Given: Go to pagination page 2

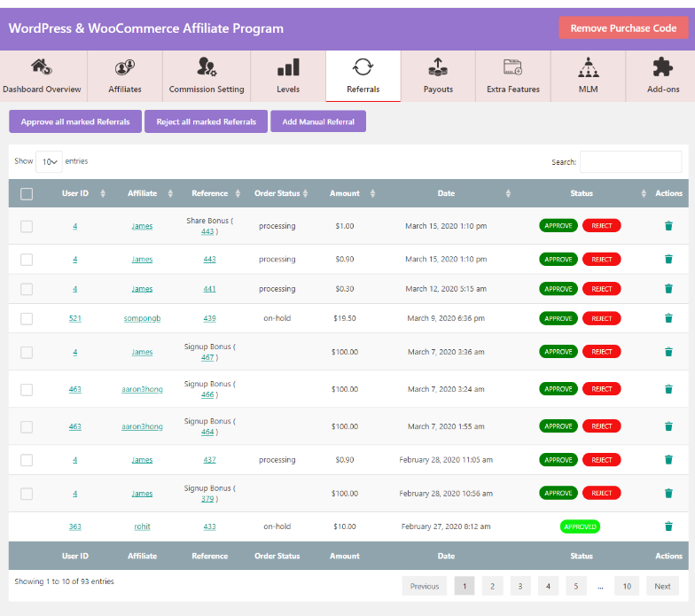Looking at the screenshot, I should tap(492, 586).
